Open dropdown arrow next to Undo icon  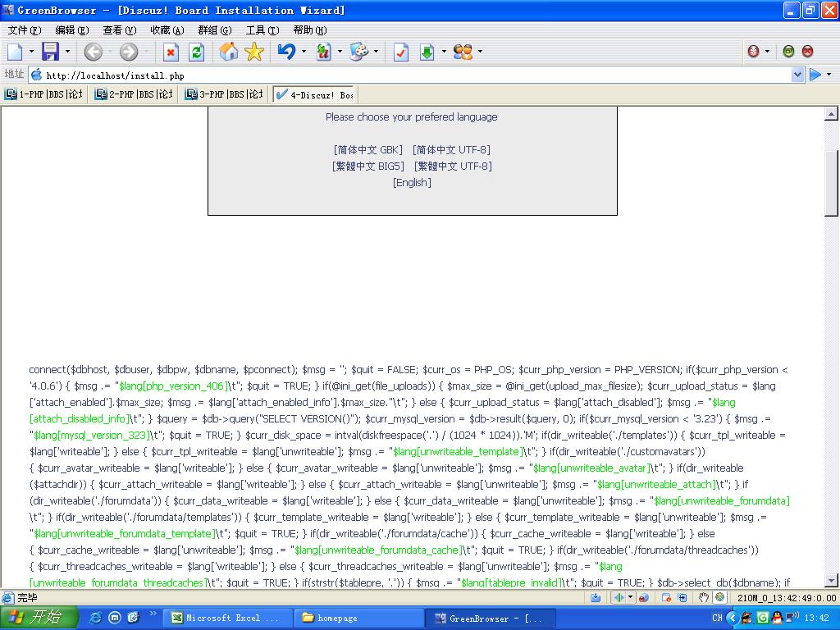pyautogui.click(x=304, y=52)
